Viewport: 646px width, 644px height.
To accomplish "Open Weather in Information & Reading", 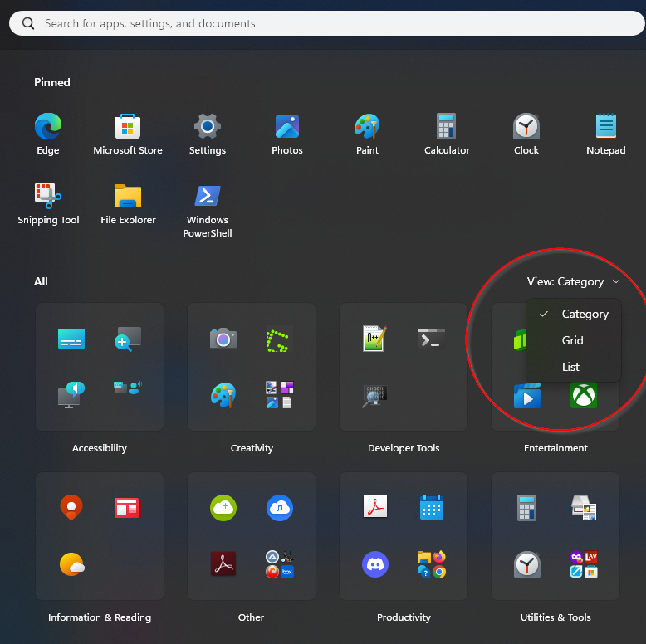I will 72,564.
